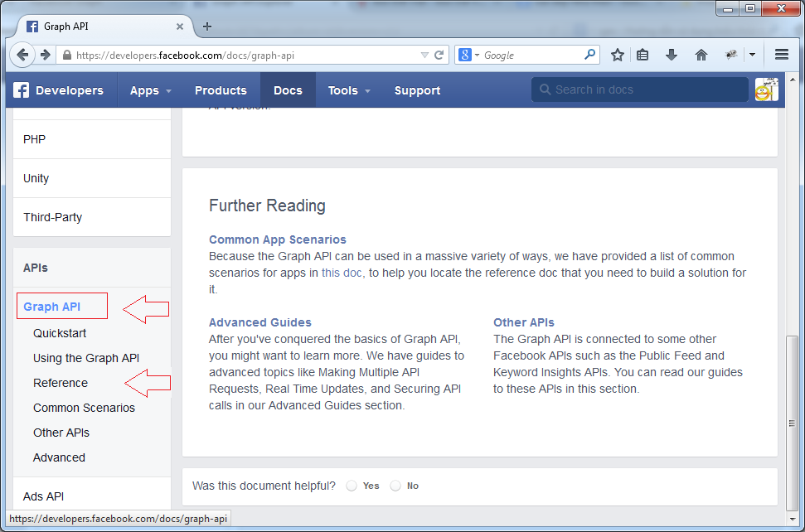Open Using the Graph API sidebar item

[86, 358]
